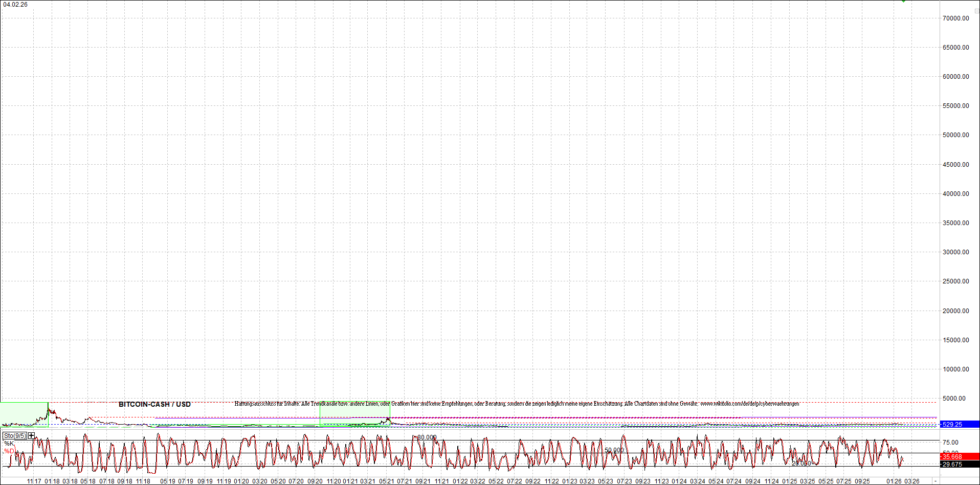
Task: Click the red %D legend label
Action: pos(9,451)
